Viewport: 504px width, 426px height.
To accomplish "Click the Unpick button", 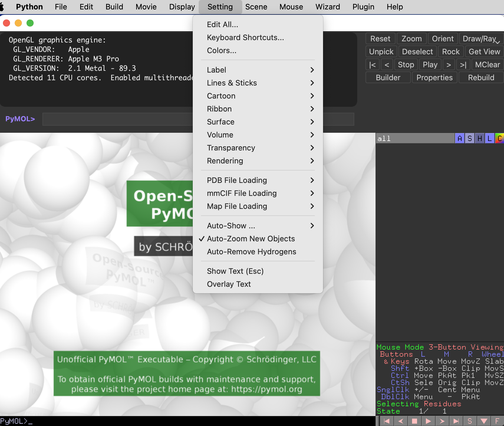I will click(x=381, y=52).
